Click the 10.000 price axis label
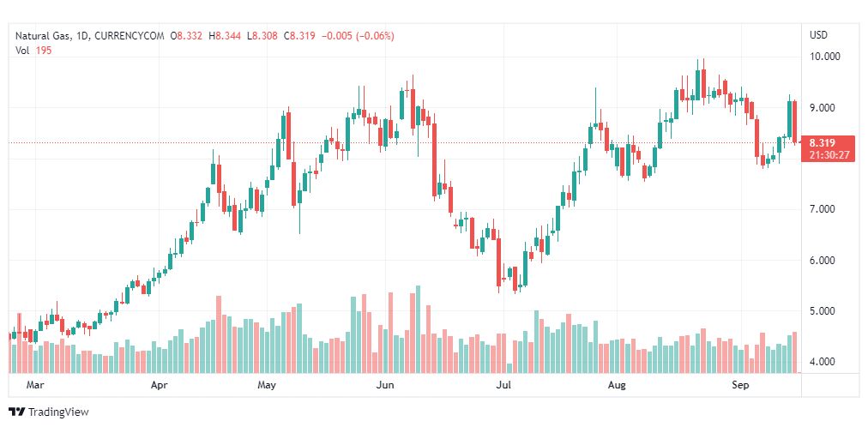 pos(824,57)
